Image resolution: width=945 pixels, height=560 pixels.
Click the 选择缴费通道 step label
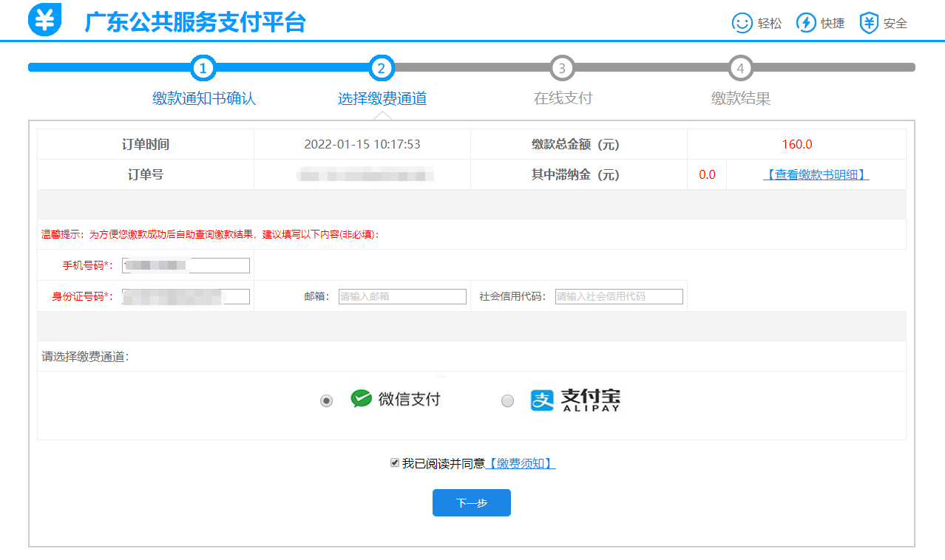382,98
